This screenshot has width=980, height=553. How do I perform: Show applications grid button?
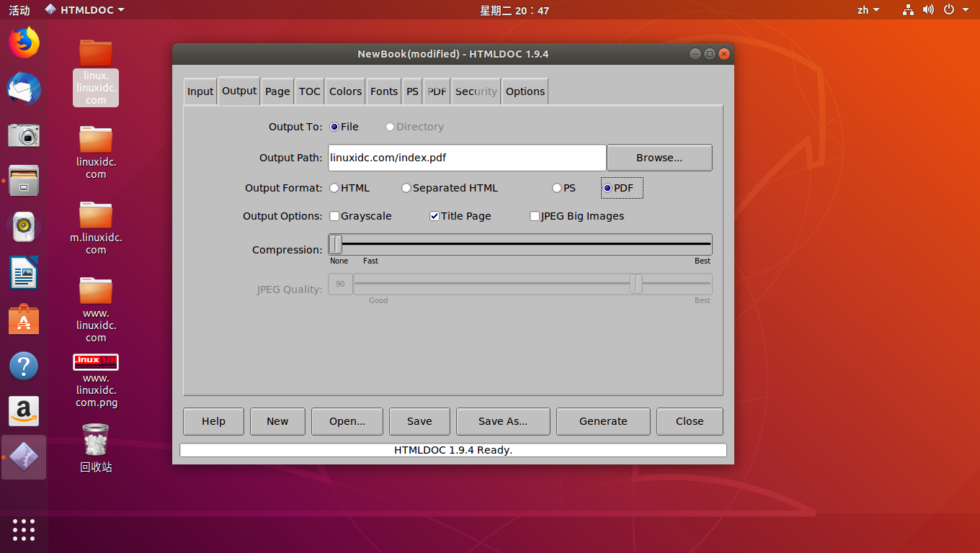(24, 530)
